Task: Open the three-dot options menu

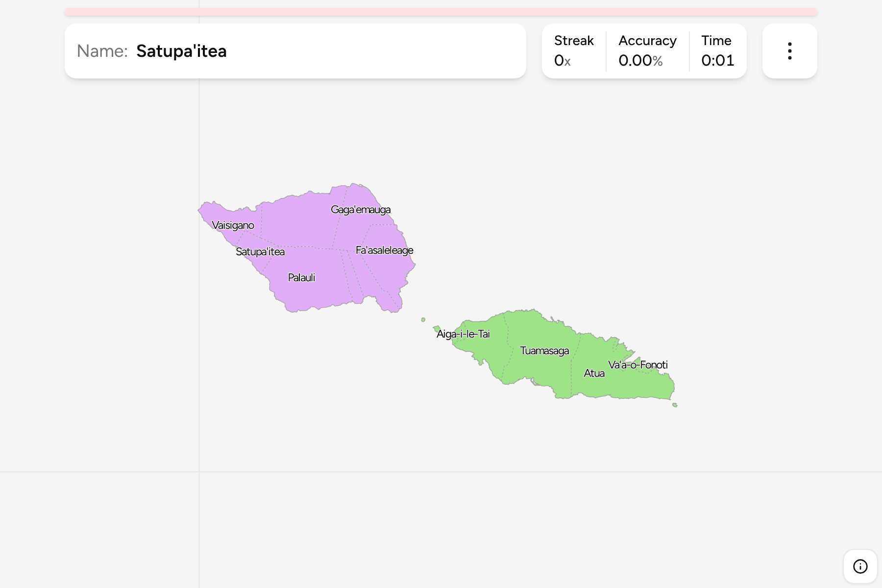Action: (x=789, y=51)
